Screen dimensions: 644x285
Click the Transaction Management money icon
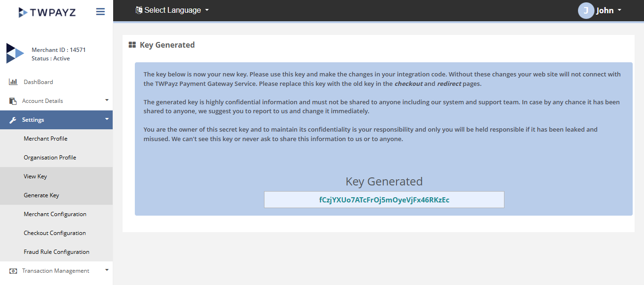tap(13, 271)
